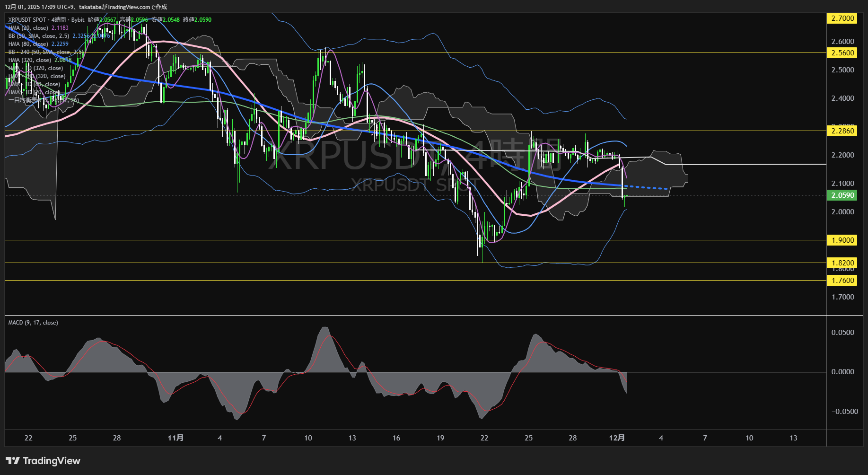
Task: Click the chart creation timestamp header text
Action: pyautogui.click(x=86, y=7)
